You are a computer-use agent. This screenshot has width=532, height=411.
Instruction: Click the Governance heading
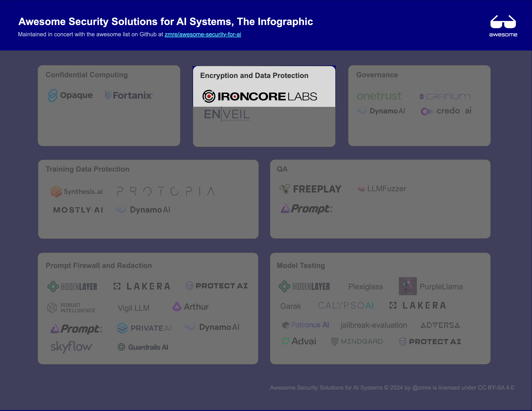tap(377, 75)
